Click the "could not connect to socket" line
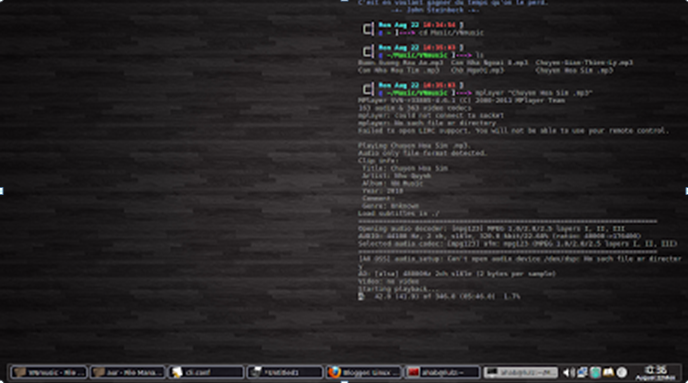Screen dimensions: 688x383 (431, 115)
